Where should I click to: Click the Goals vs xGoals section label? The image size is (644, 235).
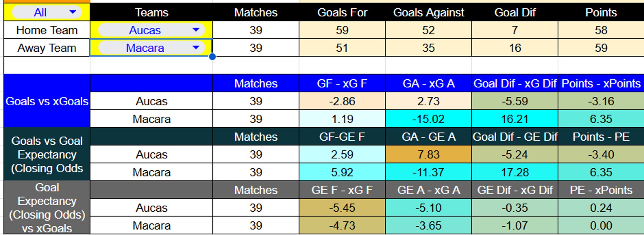point(47,101)
